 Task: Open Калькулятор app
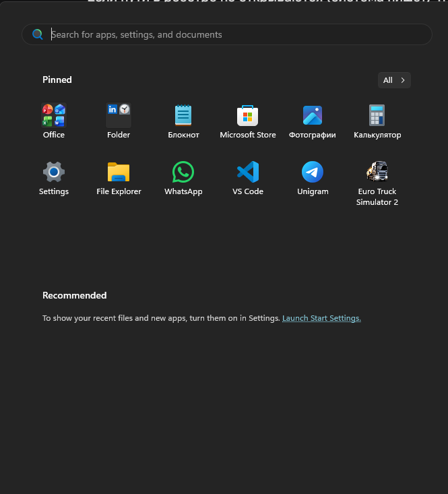point(377,121)
